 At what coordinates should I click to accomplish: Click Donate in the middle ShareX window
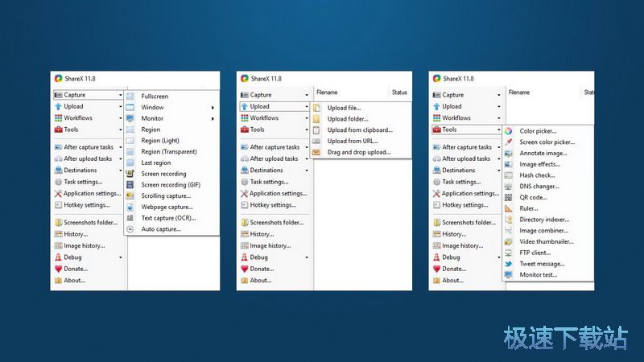(x=262, y=269)
